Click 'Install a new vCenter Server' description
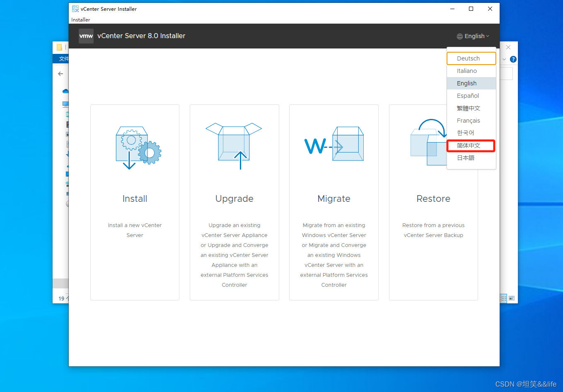 135,230
